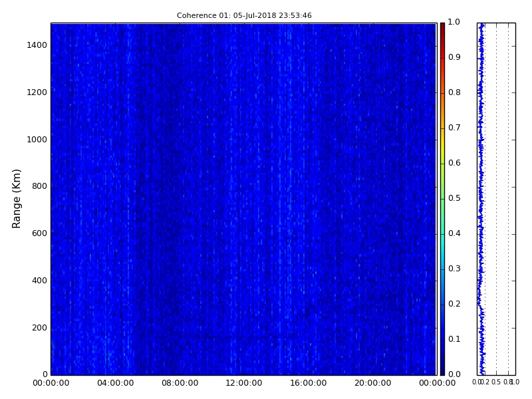
Task: Click the colorbar 0.1 label
Action: pyautogui.click(x=454, y=339)
